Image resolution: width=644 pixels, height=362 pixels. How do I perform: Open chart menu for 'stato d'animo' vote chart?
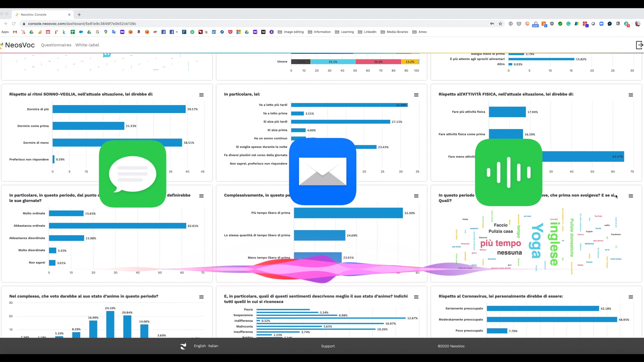pos(201,297)
